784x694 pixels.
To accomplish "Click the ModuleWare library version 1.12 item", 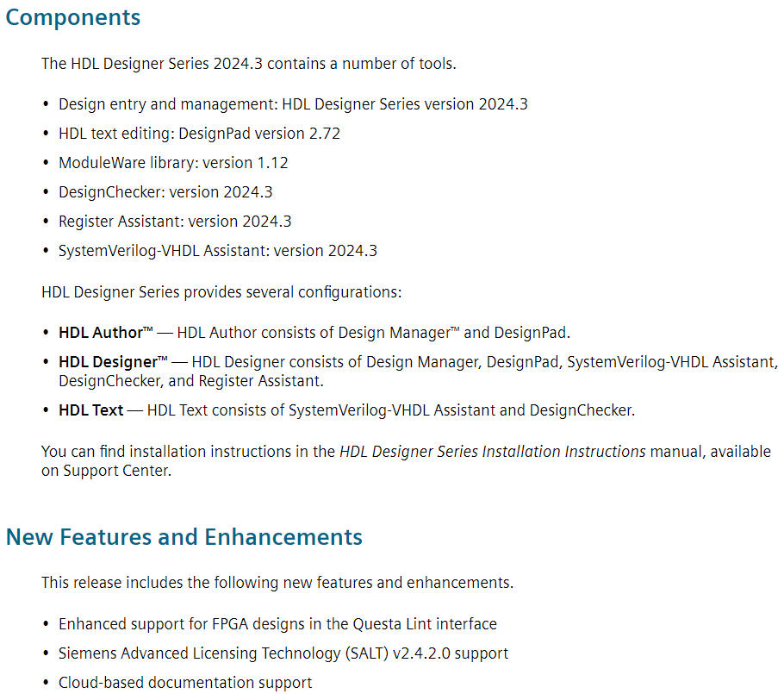I will [173, 163].
